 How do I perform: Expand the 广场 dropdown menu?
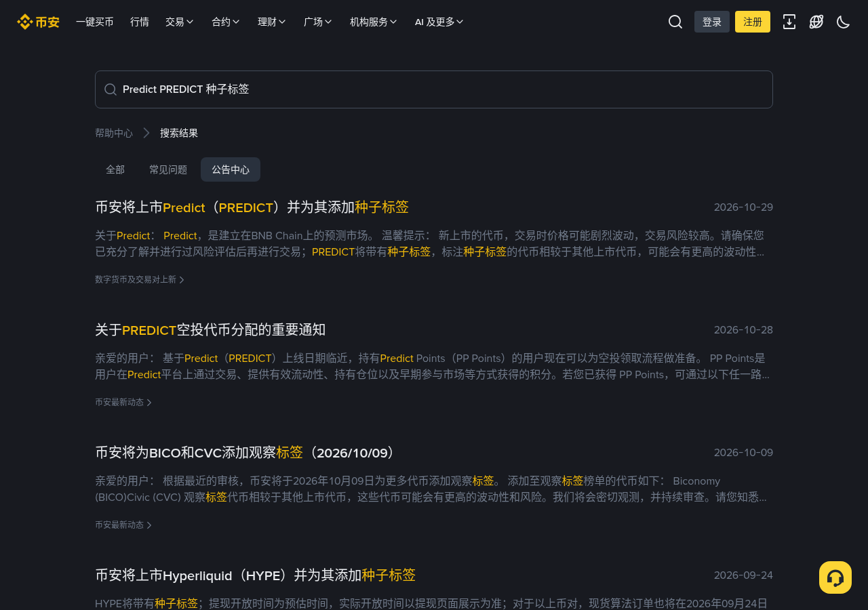coord(318,22)
